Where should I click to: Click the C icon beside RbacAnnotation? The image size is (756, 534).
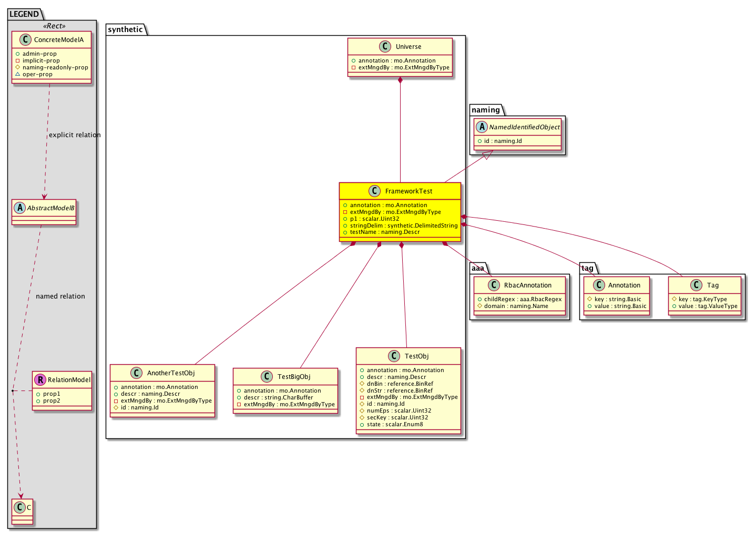494,285
